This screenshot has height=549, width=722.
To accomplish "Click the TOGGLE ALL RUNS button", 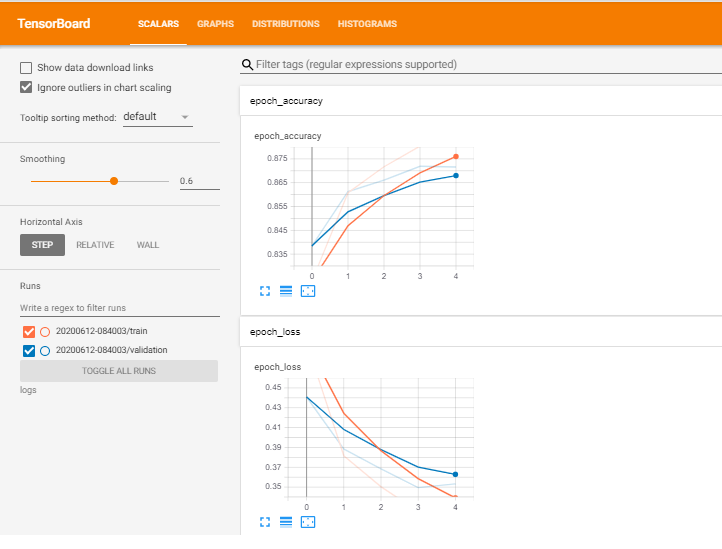I will [119, 371].
